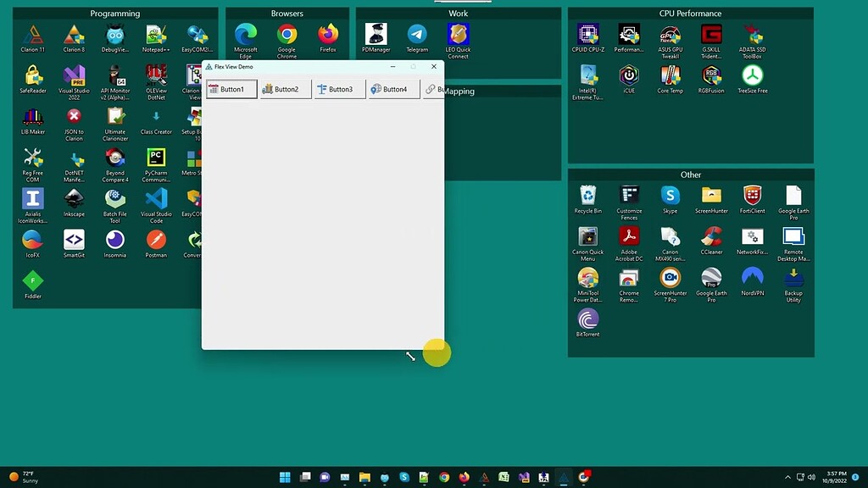Launch Inkscape
Viewport: 868px width, 488px height.
[x=74, y=200]
